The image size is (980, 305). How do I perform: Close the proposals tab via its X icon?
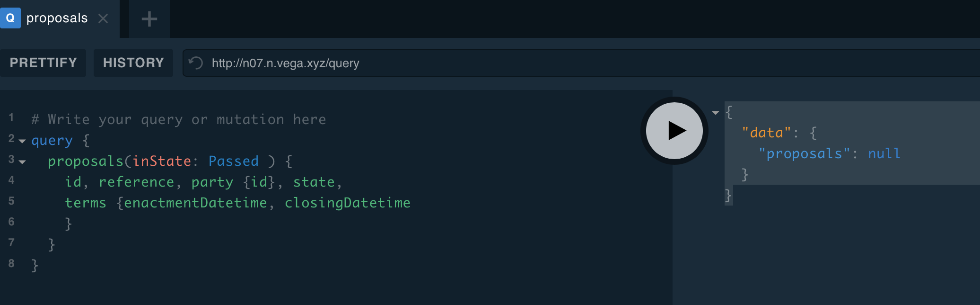click(x=103, y=19)
